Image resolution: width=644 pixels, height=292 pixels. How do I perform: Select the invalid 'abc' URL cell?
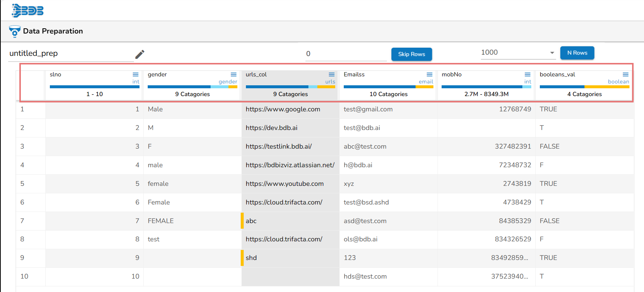click(x=251, y=221)
